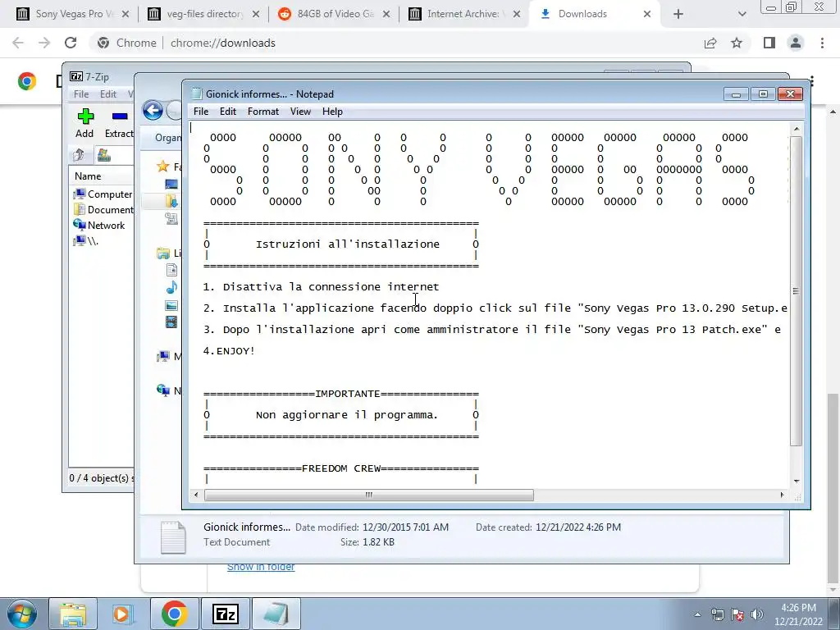The width and height of the screenshot is (840, 630).
Task: Click Notepad horizontal scrollbar thumb
Action: point(368,495)
